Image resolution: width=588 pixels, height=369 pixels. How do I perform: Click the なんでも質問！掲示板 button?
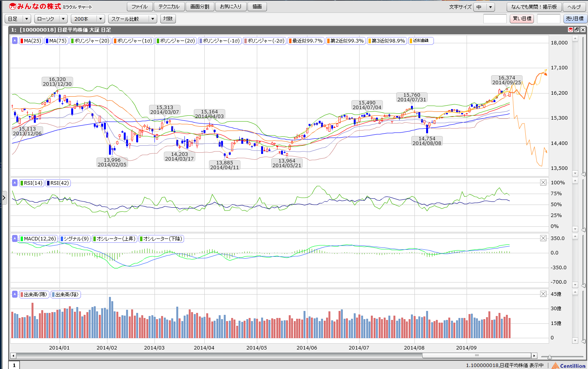tap(534, 7)
